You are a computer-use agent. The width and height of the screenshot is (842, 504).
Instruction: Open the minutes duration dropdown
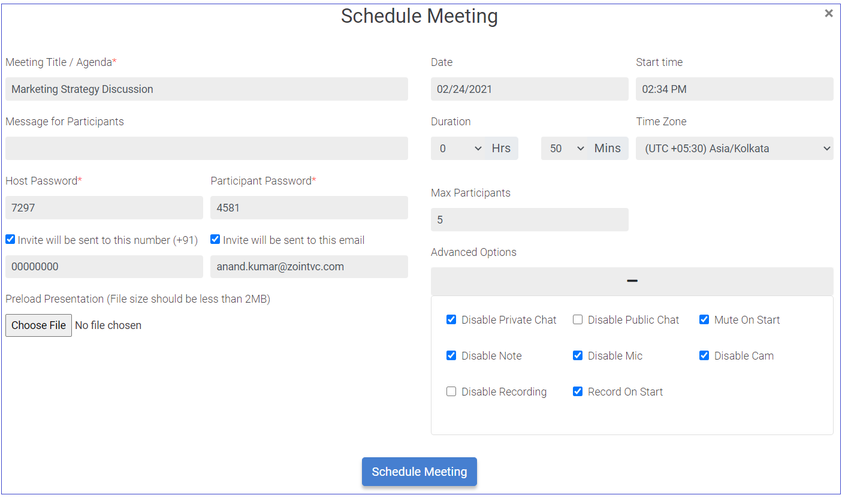[565, 148]
